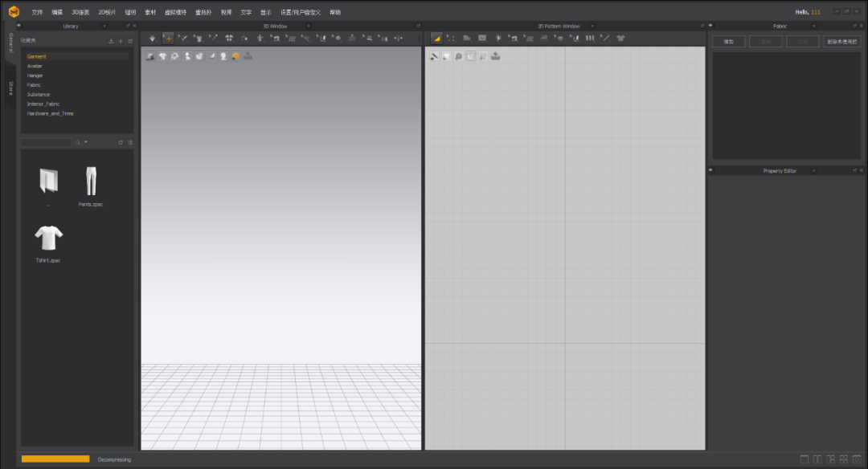The image size is (868, 469).
Task: Click the Simulate arrow icon in 3D toolbar
Action: tap(153, 38)
